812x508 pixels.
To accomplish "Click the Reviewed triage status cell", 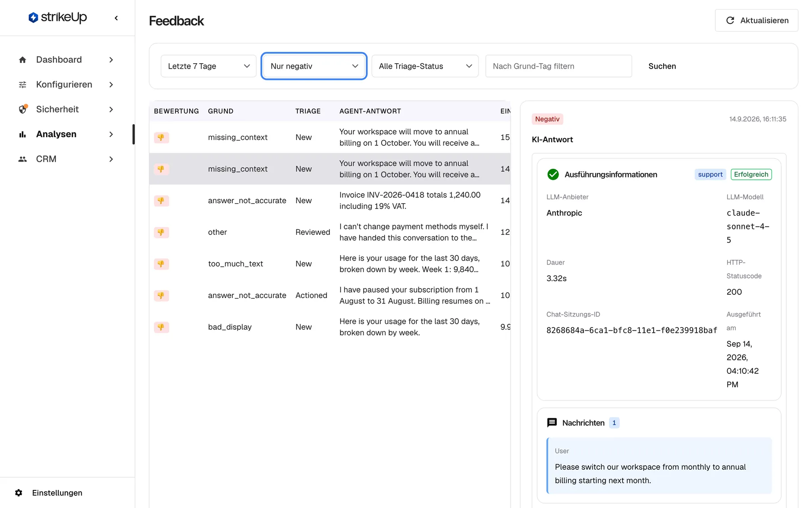I will point(313,232).
